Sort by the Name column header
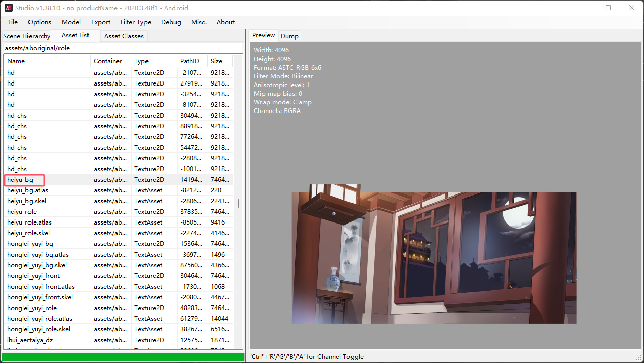This screenshot has height=363, width=644. coord(47,61)
